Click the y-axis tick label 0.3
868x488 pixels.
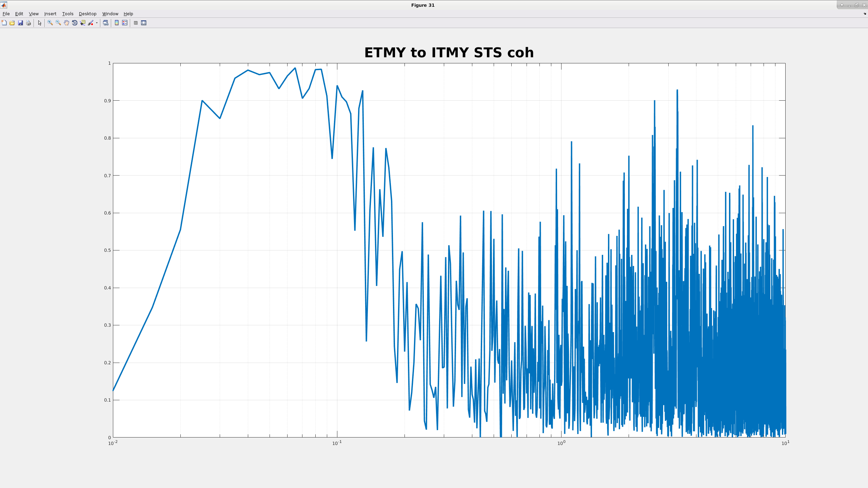[107, 325]
